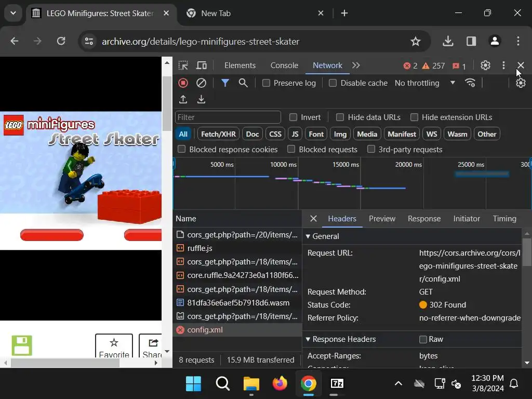This screenshot has width=532, height=399.
Task: View site information icon in address bar
Action: point(89,42)
